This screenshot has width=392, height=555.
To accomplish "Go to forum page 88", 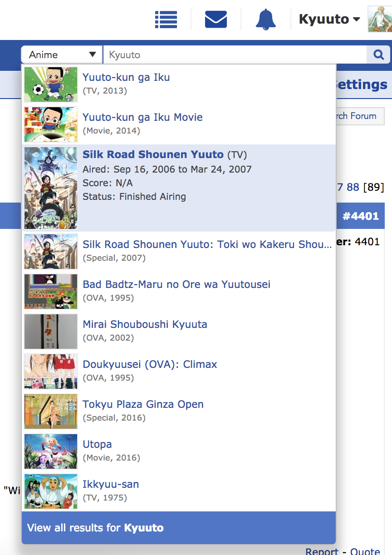I will pyautogui.click(x=353, y=187).
